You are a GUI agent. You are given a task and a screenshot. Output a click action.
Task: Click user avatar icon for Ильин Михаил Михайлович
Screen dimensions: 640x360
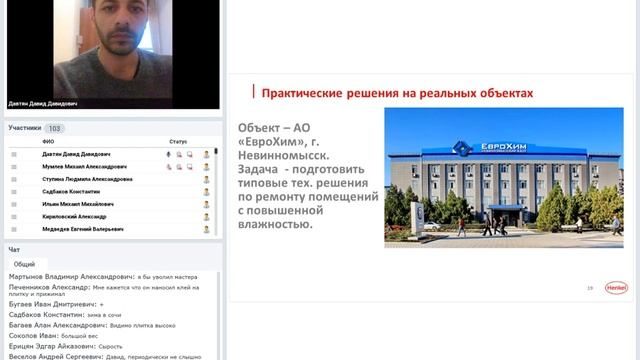(207, 204)
